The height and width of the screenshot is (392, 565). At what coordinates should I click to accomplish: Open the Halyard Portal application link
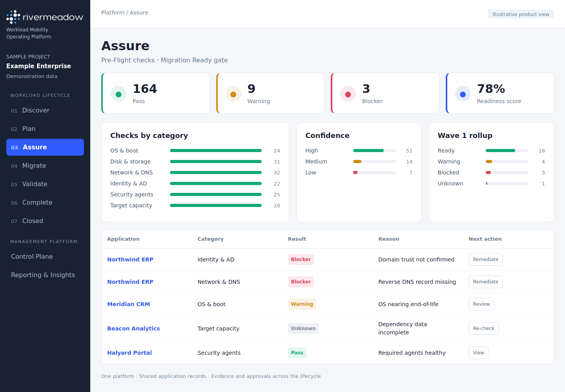(129, 353)
